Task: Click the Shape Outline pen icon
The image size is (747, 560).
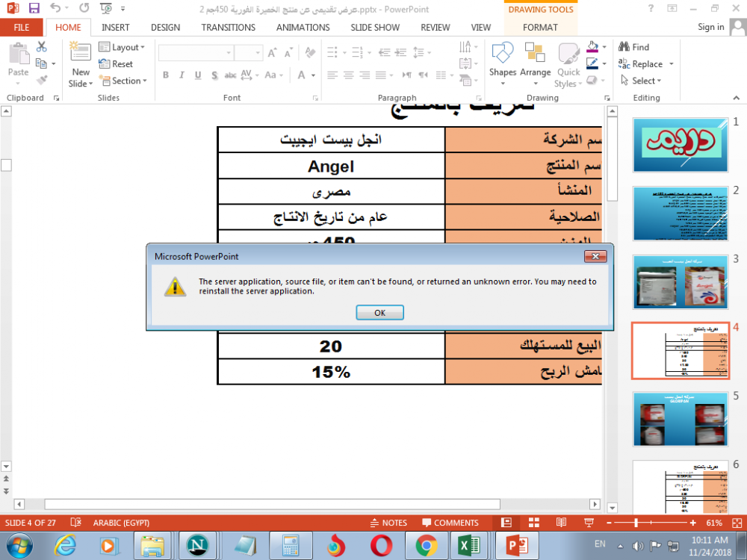Action: [592, 63]
